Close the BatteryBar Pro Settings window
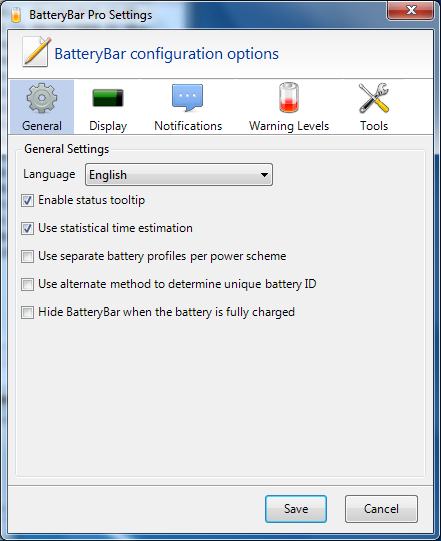This screenshot has height=541, width=441. coord(410,10)
